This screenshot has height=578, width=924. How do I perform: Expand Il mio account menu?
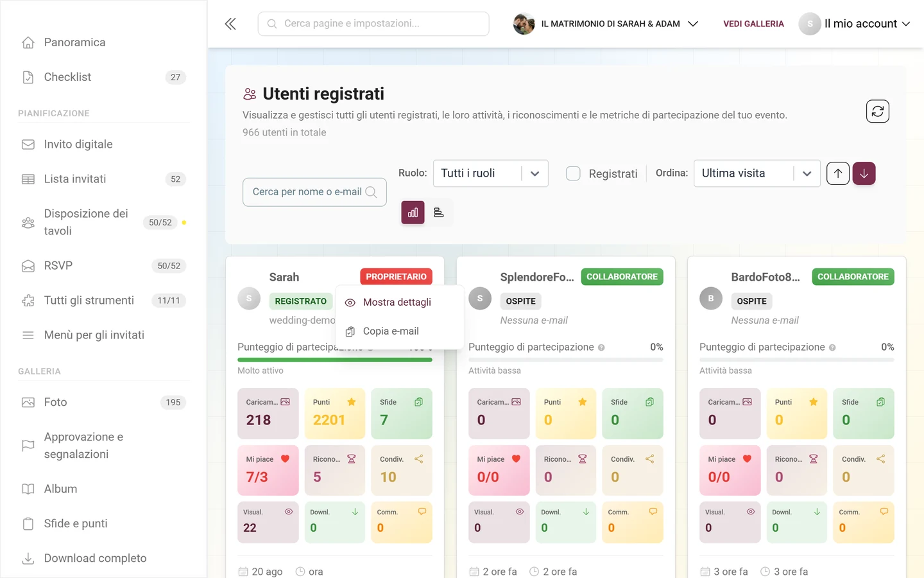[855, 24]
